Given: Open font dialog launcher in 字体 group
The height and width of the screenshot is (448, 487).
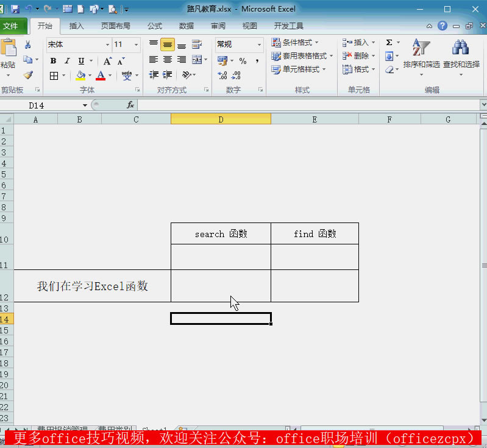Looking at the screenshot, I should tap(137, 90).
